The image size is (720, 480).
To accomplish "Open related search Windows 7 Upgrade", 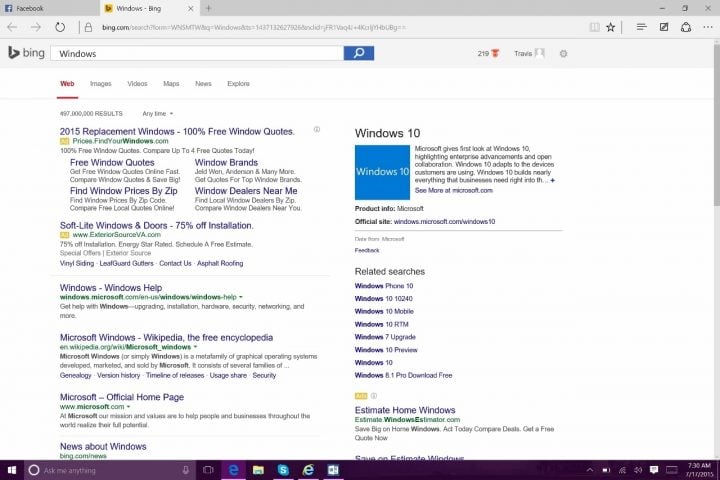I will [x=385, y=337].
